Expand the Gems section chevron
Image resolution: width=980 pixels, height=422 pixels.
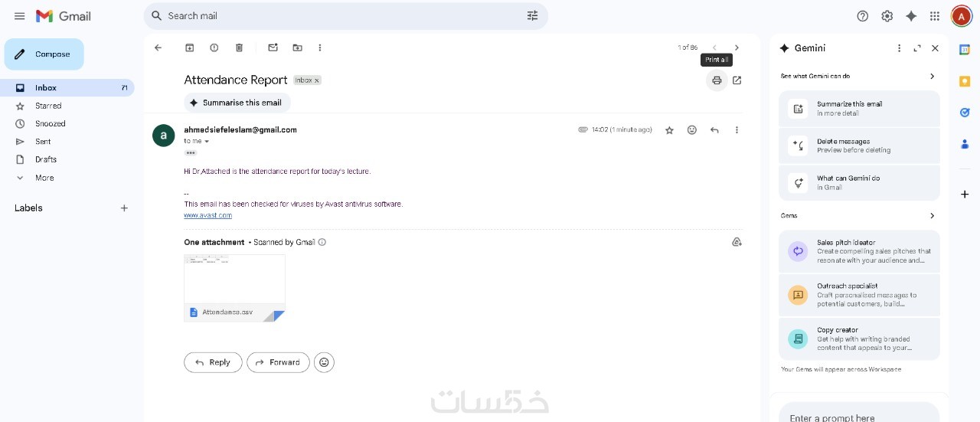[x=932, y=216]
